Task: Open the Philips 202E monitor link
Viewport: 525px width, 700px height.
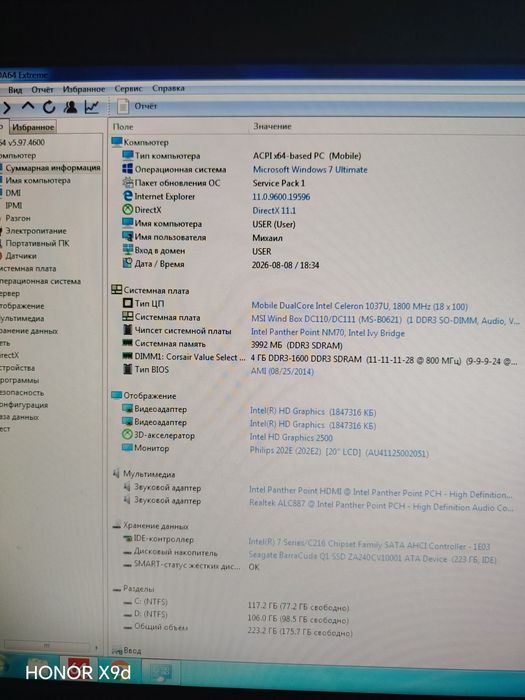Action: 339,452
